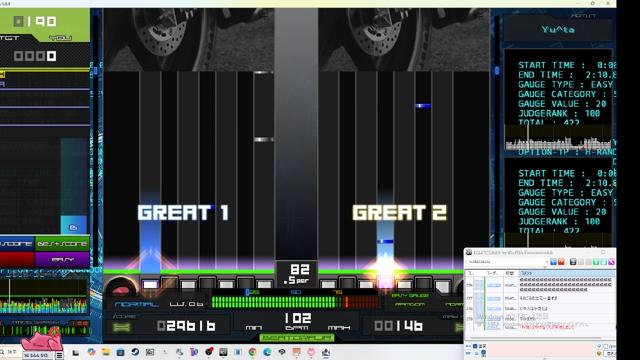Toggle the blue checkbox at comment box left
This screenshot has width=640, height=360.
tap(475, 346)
